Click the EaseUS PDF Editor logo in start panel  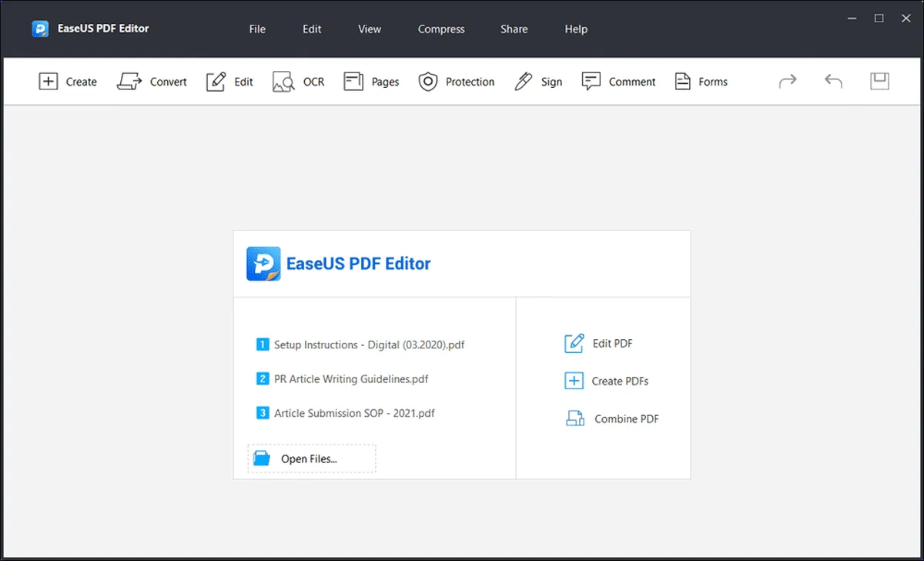[263, 264]
